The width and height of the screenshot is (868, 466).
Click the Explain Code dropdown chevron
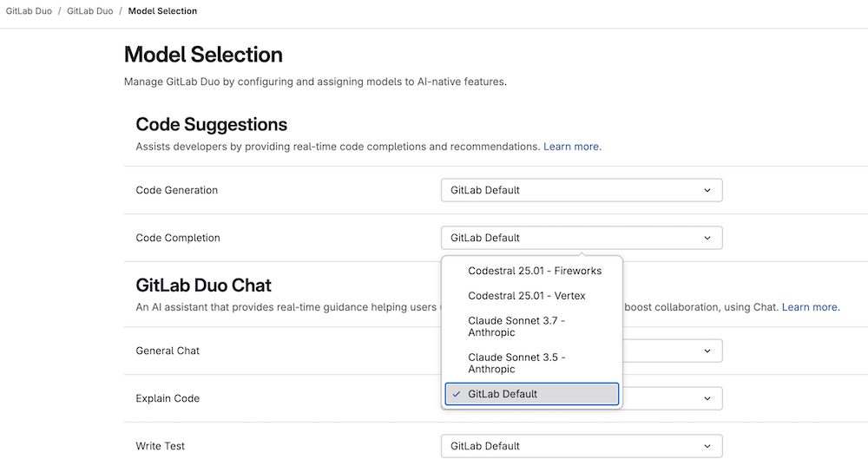[x=707, y=398]
